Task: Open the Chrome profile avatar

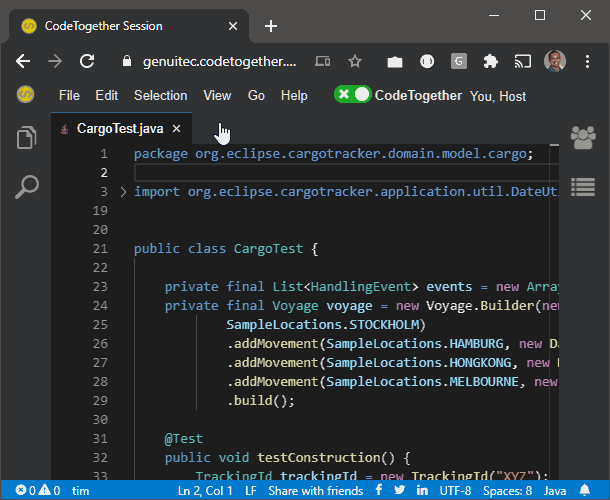Action: (555, 61)
